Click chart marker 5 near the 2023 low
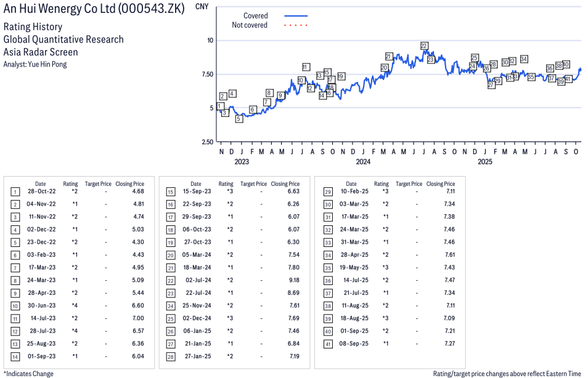The image size is (588, 378). point(239,118)
